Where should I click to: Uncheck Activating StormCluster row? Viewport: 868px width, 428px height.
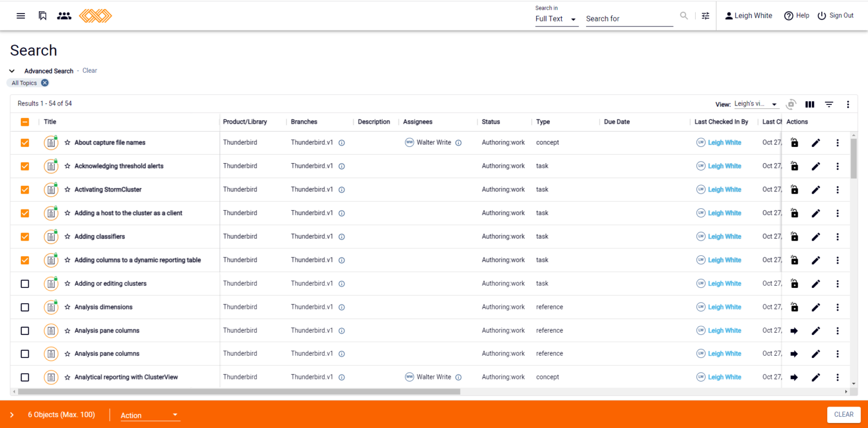(25, 190)
